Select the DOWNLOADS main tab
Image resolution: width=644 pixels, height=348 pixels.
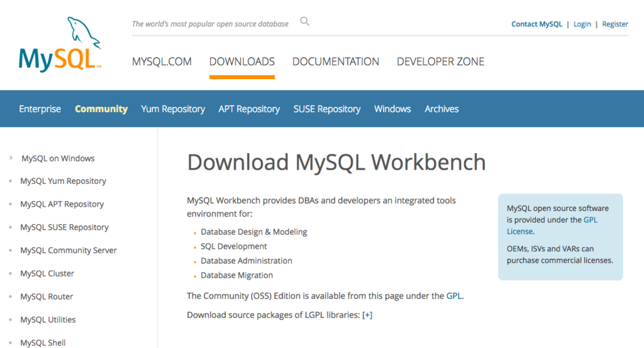pyautogui.click(x=242, y=62)
